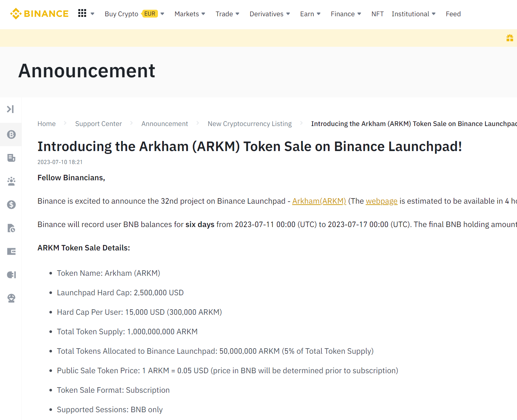Click the 'ARKM Token Sale Details:' heading

84,248
